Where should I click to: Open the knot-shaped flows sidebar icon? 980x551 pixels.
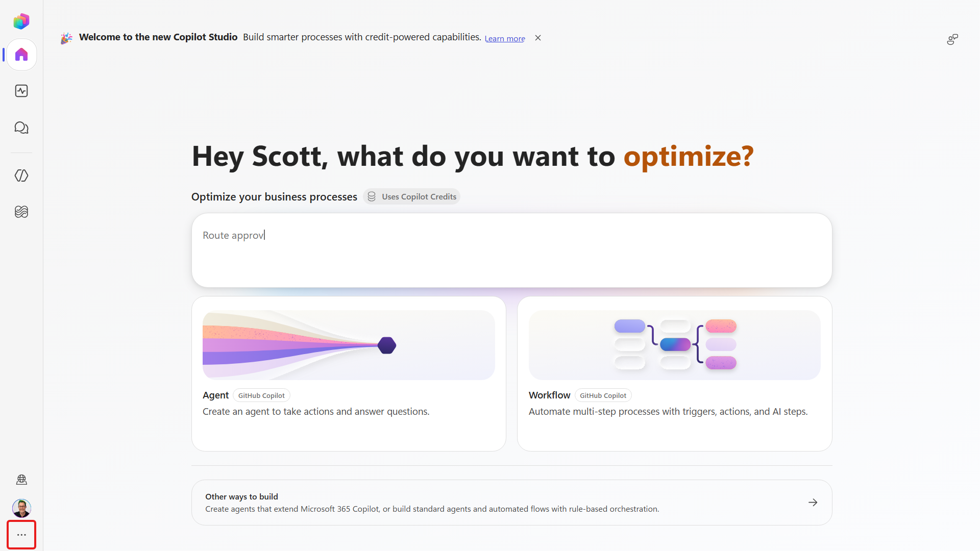[x=21, y=212]
